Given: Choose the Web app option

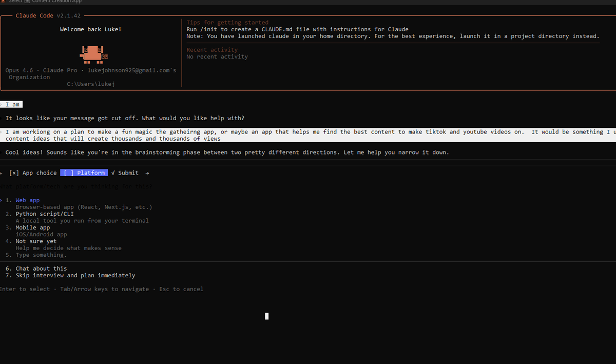Looking at the screenshot, I should pos(27,200).
